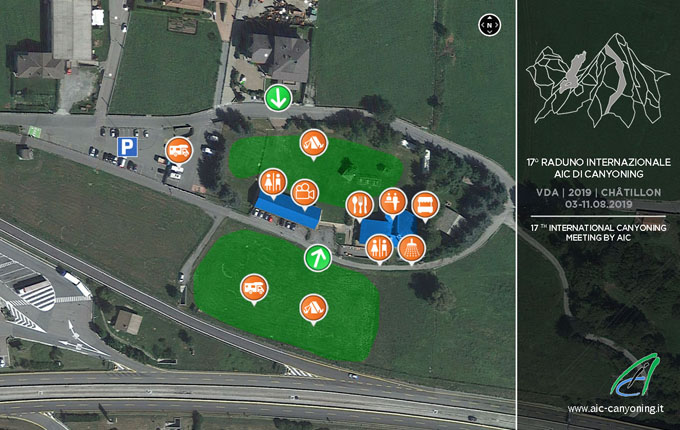Select the green up-arrow entrance marker
The width and height of the screenshot is (680, 430).
coord(318,258)
